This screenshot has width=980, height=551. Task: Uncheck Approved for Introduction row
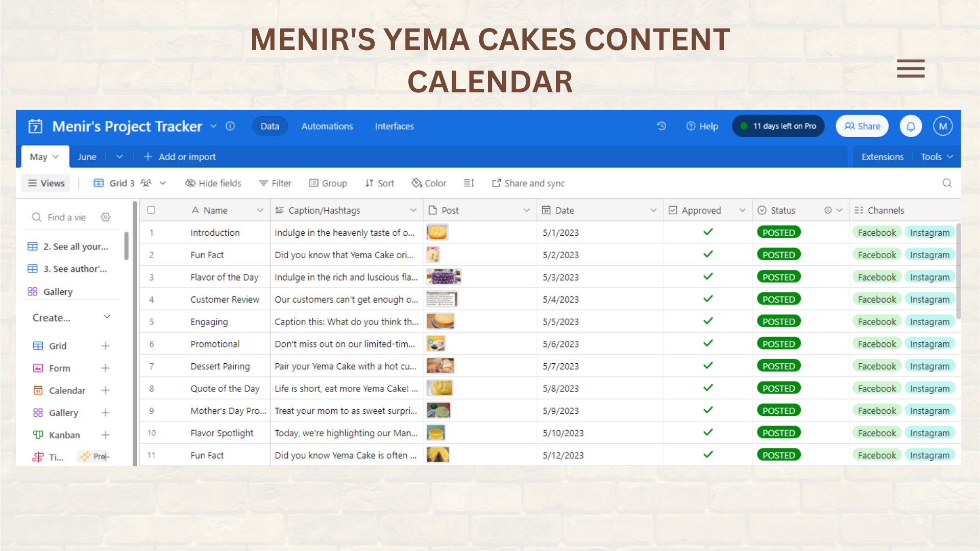[x=708, y=232]
